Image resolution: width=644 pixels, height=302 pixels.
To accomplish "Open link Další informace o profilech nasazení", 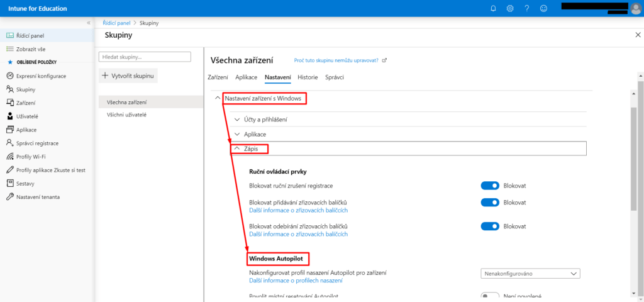I will (x=296, y=281).
